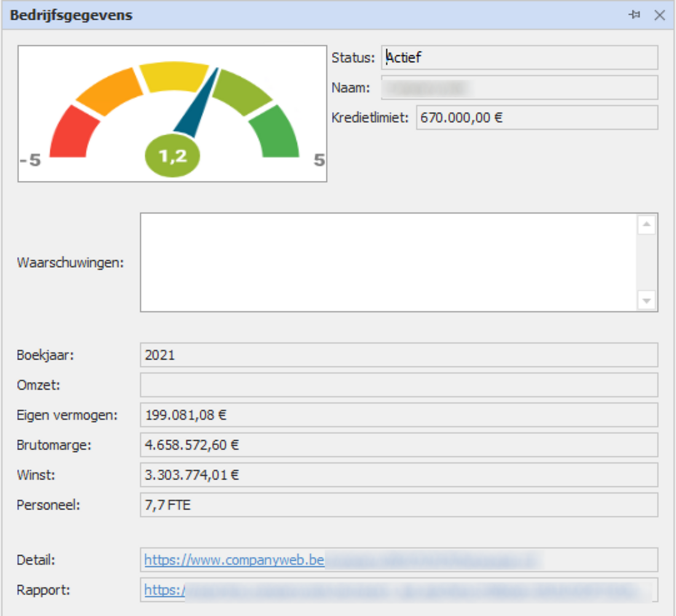Click the dark green gauge segment
This screenshot has height=616, width=676.
pos(278,132)
